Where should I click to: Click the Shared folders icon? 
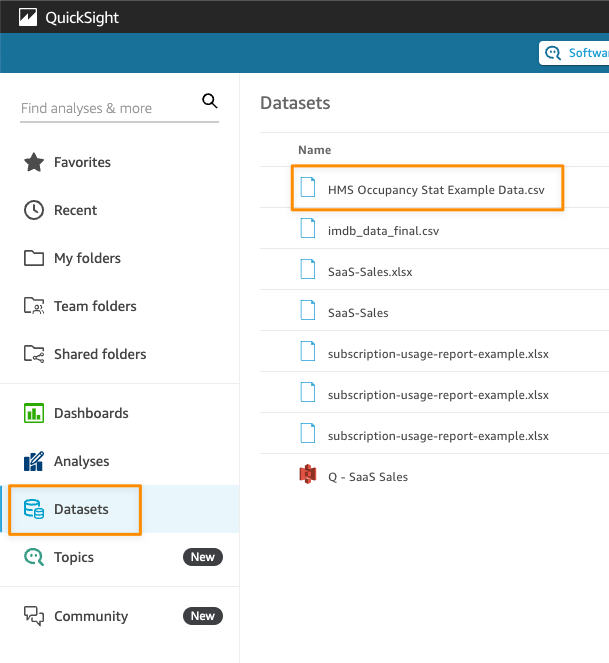point(34,354)
